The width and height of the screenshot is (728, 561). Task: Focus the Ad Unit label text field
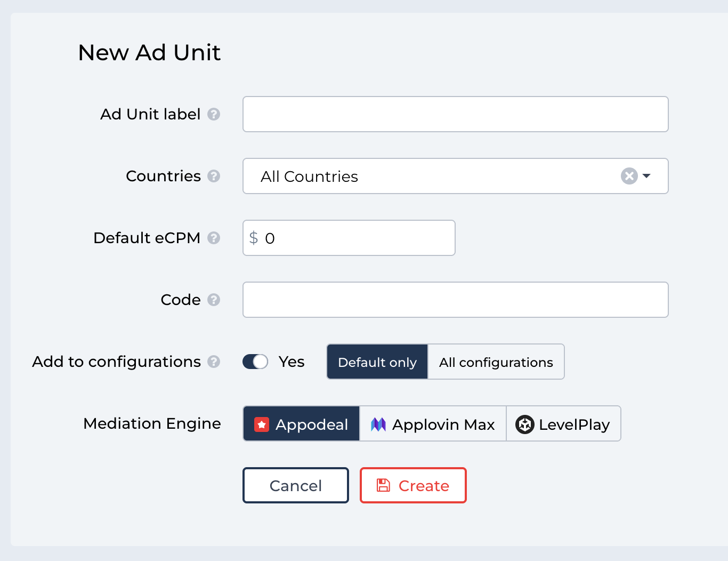coord(455,114)
